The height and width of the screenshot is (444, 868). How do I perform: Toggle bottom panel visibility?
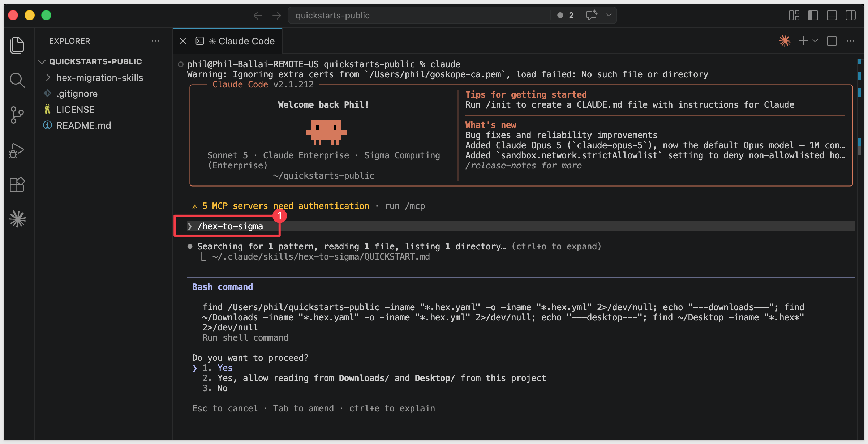pyautogui.click(x=832, y=15)
